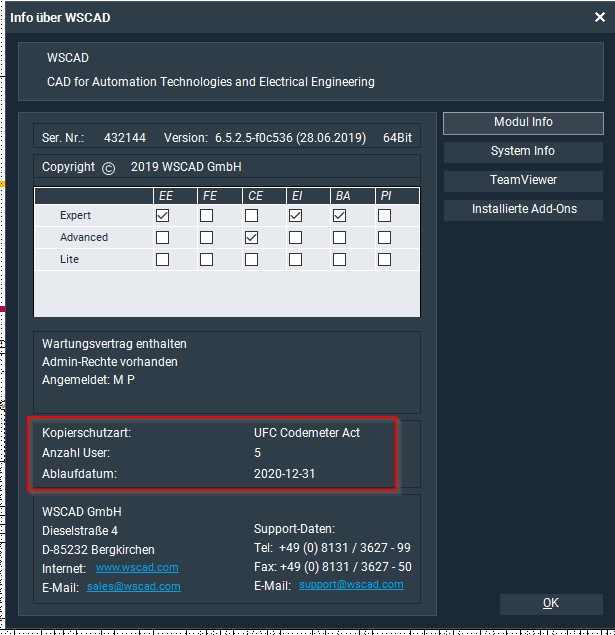This screenshot has height=635, width=615.
Task: Click the EE column header
Action: [175, 196]
